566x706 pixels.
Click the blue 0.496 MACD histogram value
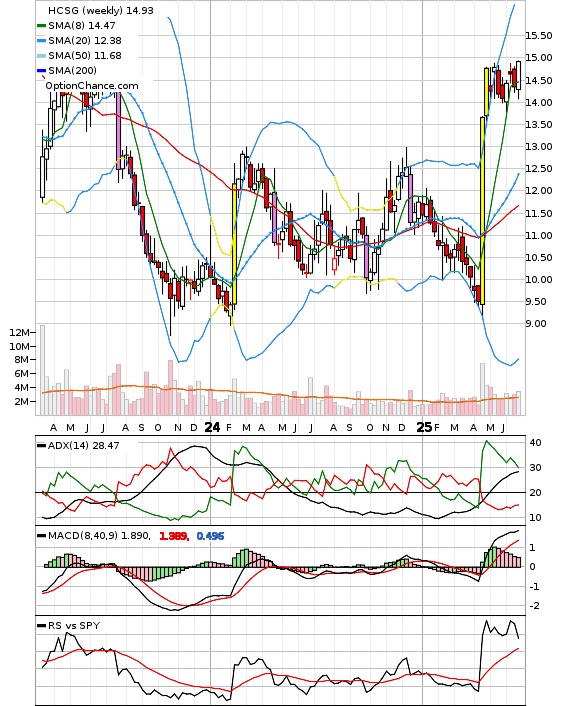pyautogui.click(x=210, y=536)
